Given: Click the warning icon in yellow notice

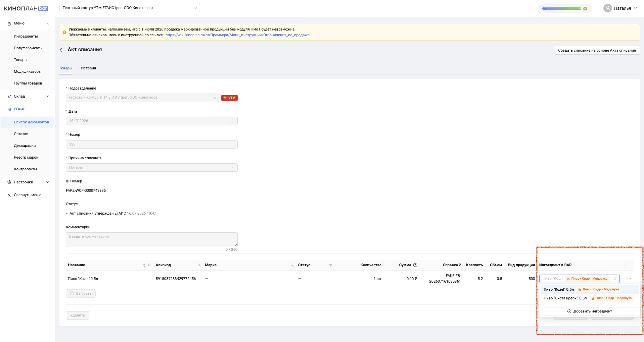Looking at the screenshot, I should pos(64,32).
